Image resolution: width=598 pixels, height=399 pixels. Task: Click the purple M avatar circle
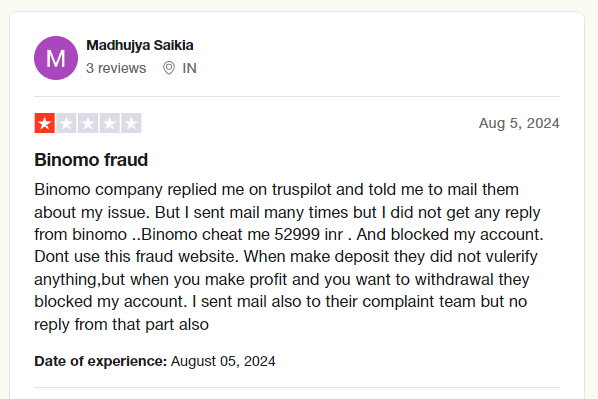[x=56, y=58]
